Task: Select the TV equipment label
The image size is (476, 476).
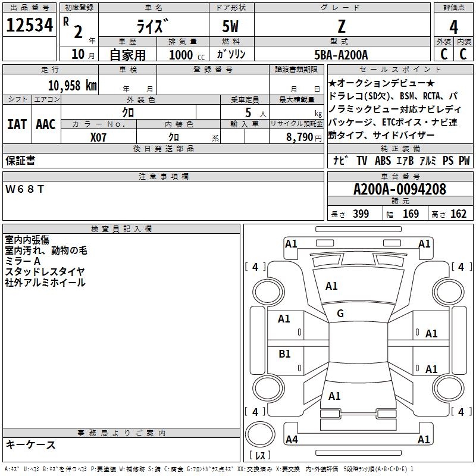Action: pyautogui.click(x=362, y=160)
